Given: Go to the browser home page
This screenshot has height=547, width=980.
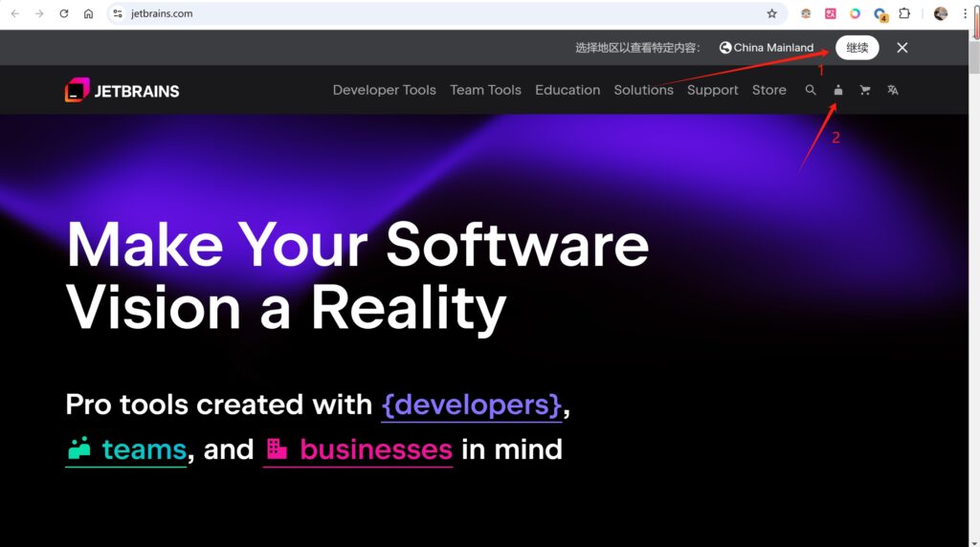Looking at the screenshot, I should pos(88,13).
